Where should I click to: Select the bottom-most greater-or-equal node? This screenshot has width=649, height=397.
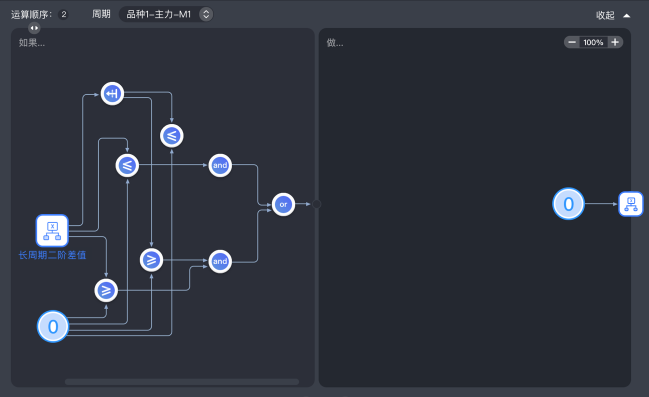pos(106,290)
